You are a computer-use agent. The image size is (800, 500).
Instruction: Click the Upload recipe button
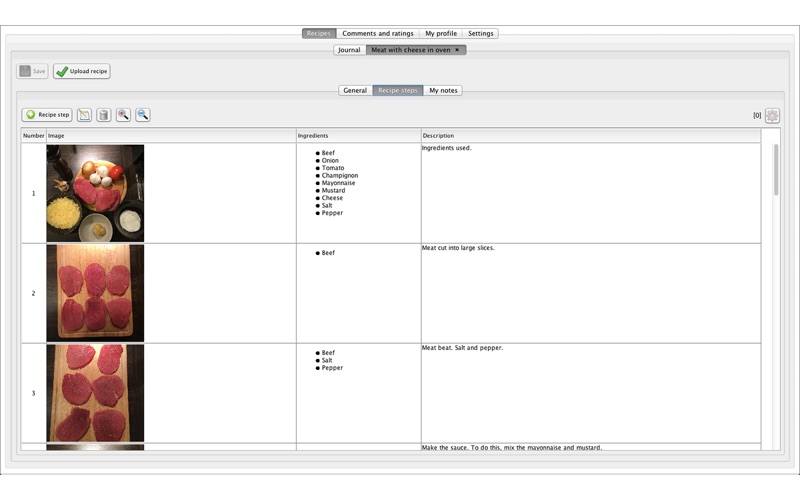click(x=82, y=71)
